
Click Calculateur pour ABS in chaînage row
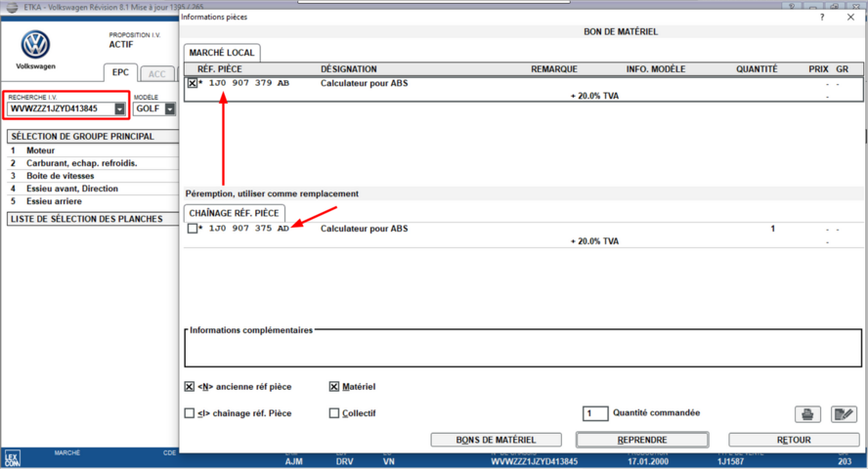(x=365, y=229)
